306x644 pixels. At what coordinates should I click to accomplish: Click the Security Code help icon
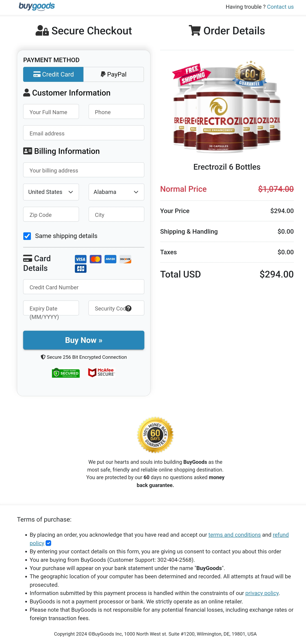click(x=129, y=309)
